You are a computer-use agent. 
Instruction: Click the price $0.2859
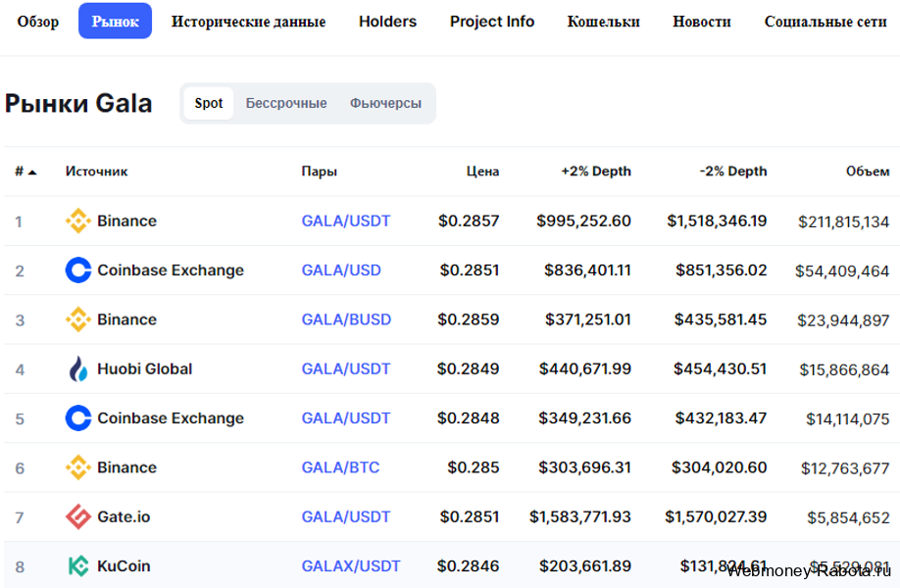coord(469,319)
